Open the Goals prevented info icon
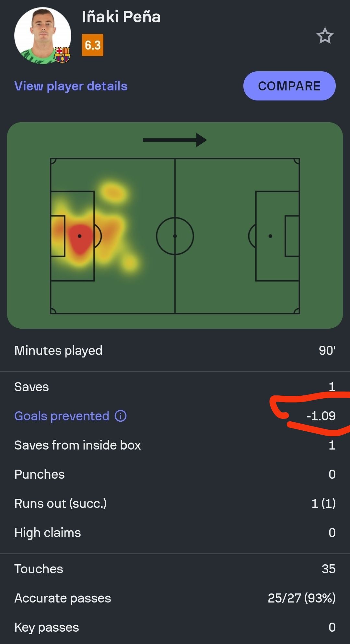The image size is (350, 644). click(x=121, y=416)
